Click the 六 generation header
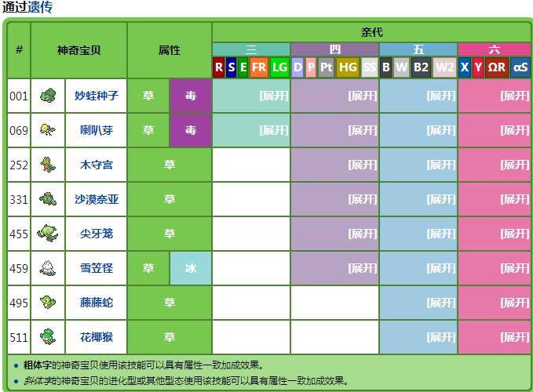Screen dimensions: 533x392 (495, 49)
